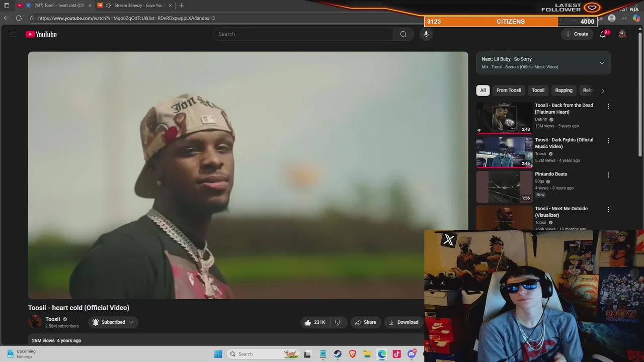This screenshot has height=362, width=644.
Task: Go to YouTube home via logo
Action: pos(41,34)
